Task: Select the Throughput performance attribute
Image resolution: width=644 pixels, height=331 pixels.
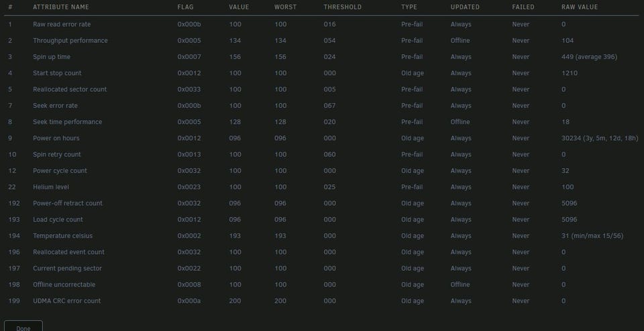Action: pos(70,41)
